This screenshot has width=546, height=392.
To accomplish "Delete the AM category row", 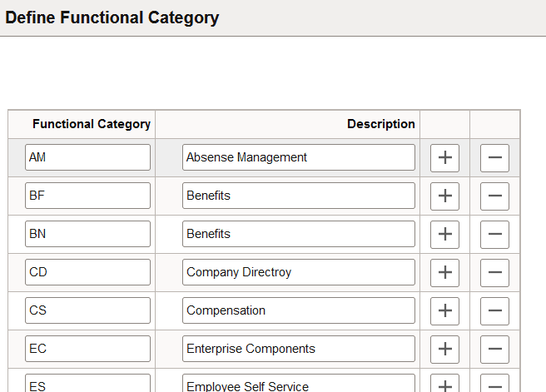I will [x=494, y=157].
